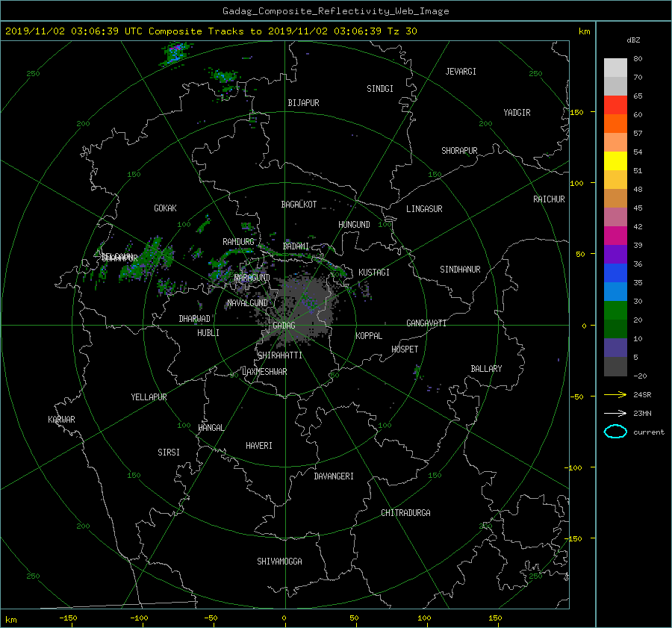Click the GADAG radar center label
This screenshot has width=672, height=628.
(x=284, y=326)
